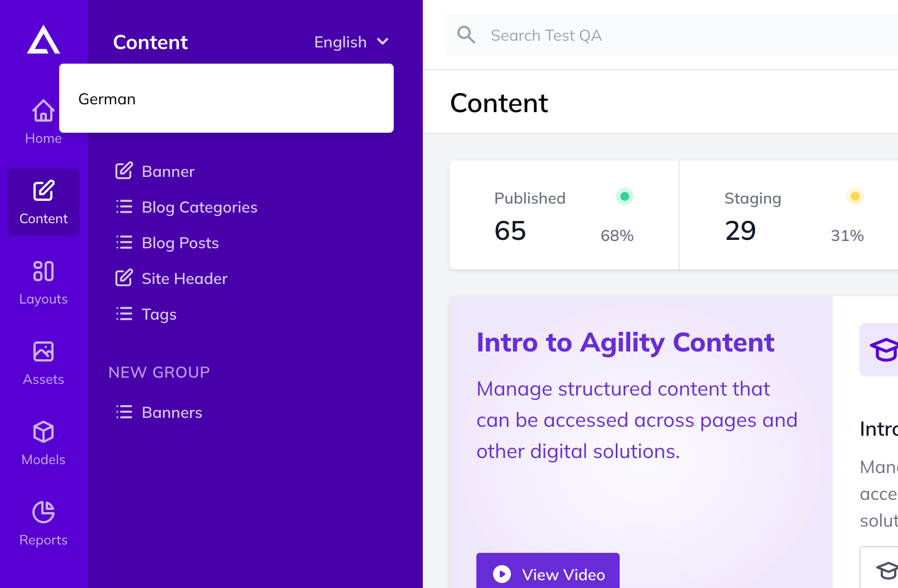Open the Layouts section icon
This screenshot has width=898, height=588.
pos(44,271)
